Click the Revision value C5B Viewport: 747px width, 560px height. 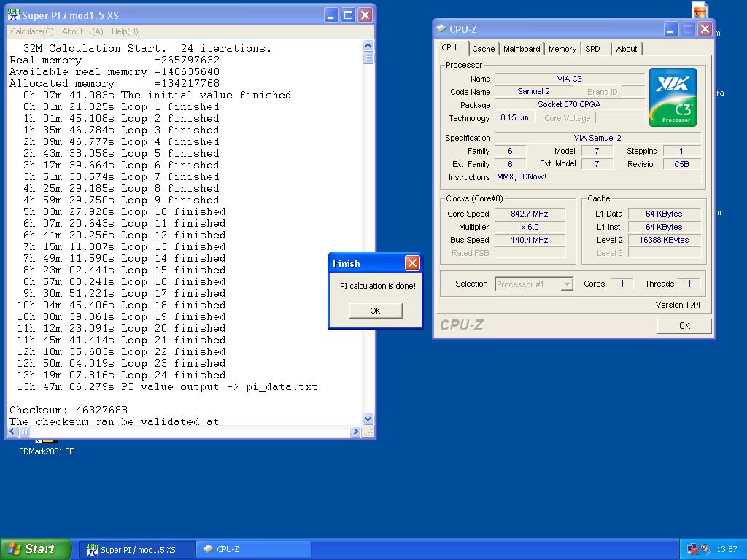click(681, 164)
